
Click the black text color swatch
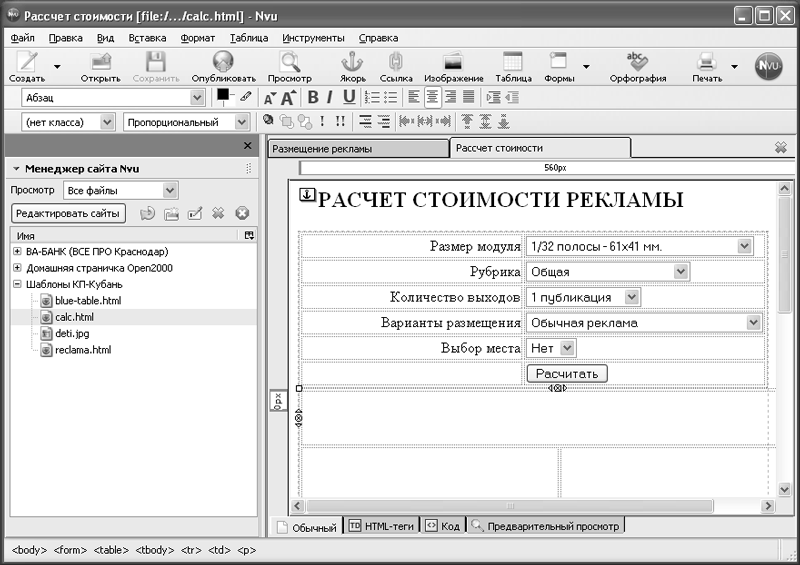[x=224, y=96]
